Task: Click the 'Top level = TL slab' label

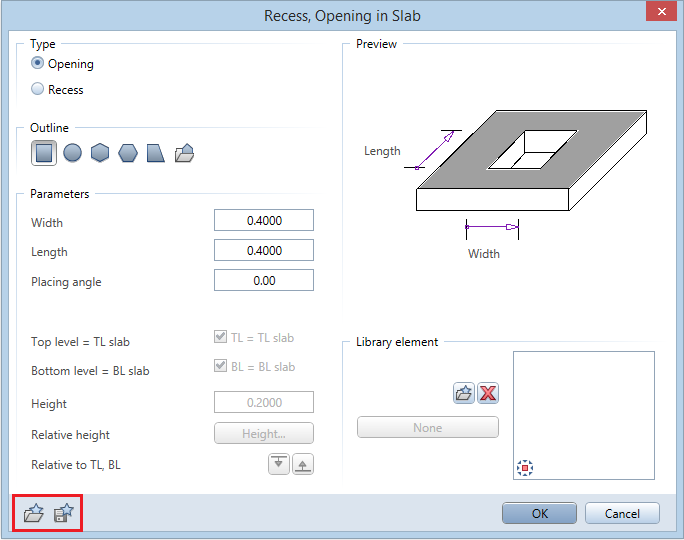Action: click(x=80, y=342)
